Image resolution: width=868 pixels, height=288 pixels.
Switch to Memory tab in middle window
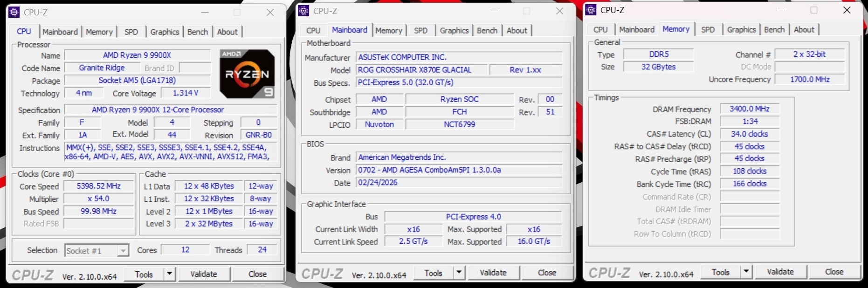coord(389,30)
